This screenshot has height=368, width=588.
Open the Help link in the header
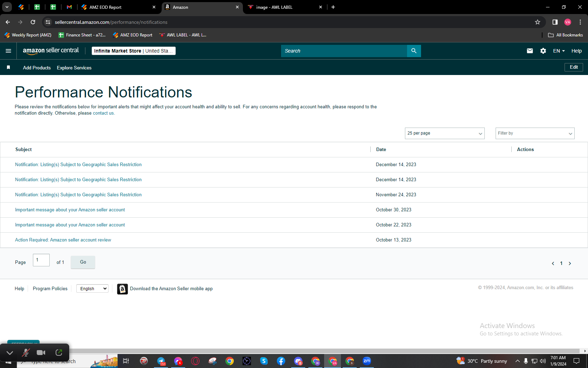(576, 51)
